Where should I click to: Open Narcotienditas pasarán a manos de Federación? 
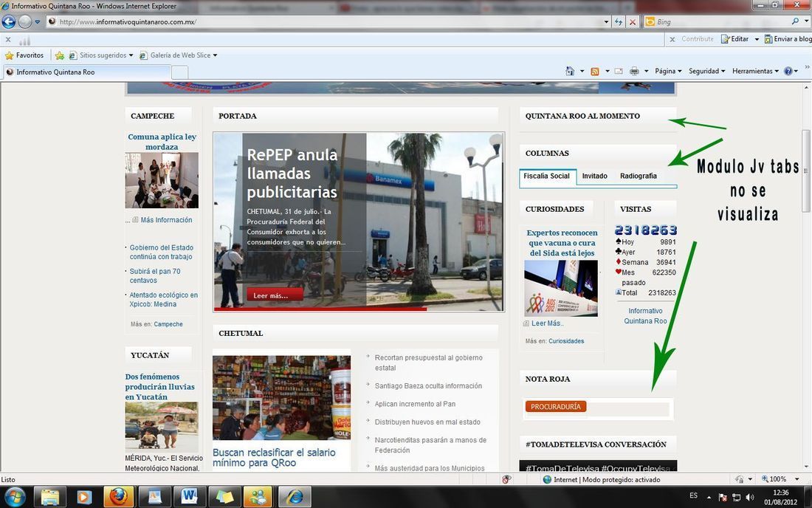point(430,444)
